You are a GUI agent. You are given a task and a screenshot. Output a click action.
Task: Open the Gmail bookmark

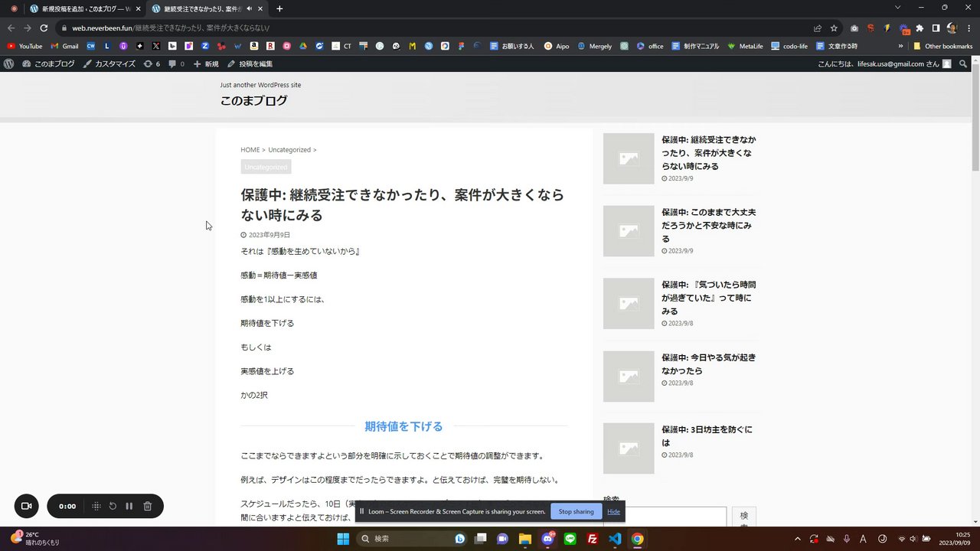tap(64, 46)
